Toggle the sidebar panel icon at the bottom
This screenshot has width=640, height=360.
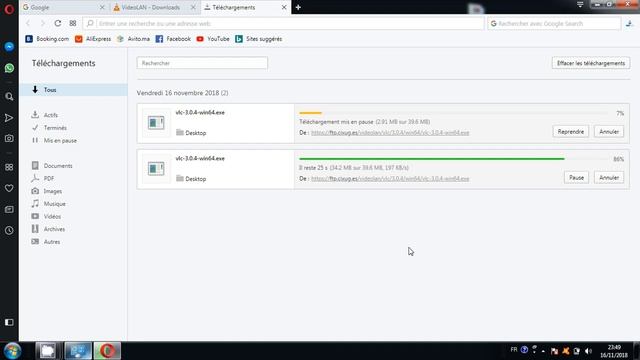(x=9, y=322)
